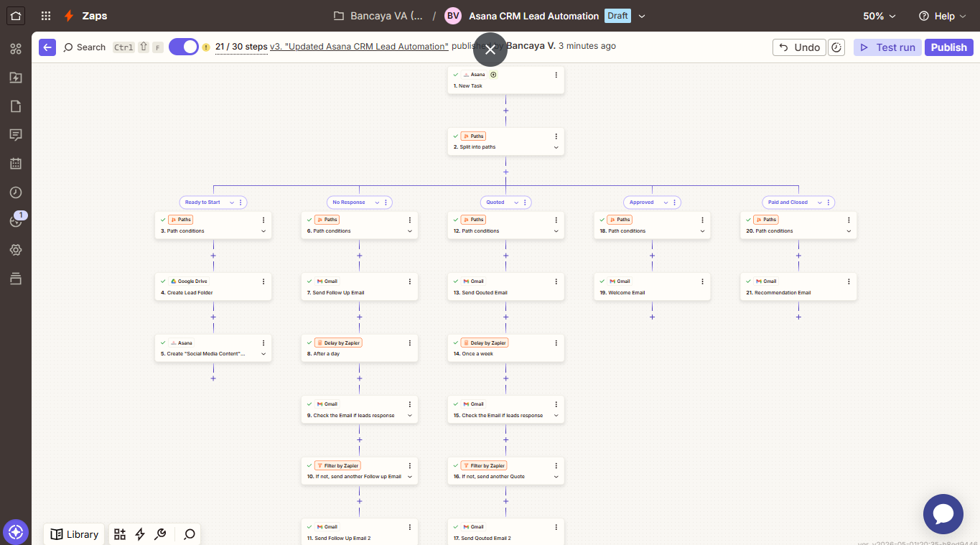Add a step after Recommendation Email with the plus
The image size is (980, 545).
[x=798, y=317]
